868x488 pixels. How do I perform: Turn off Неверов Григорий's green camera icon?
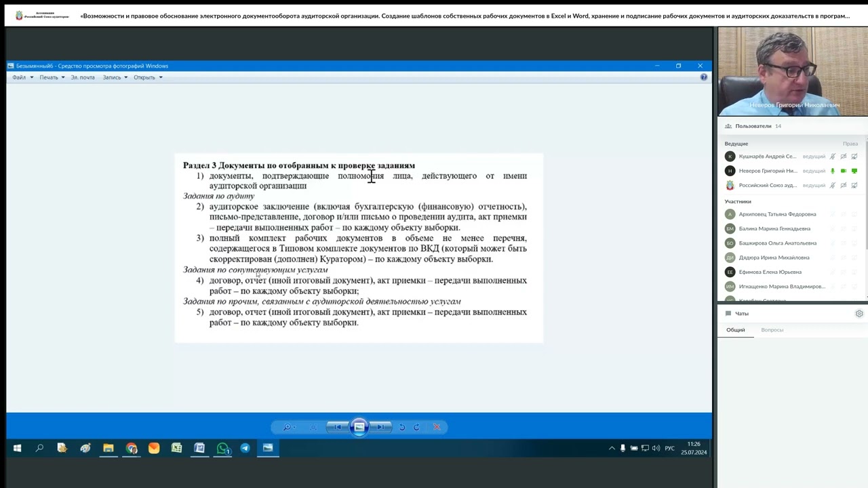pos(844,171)
